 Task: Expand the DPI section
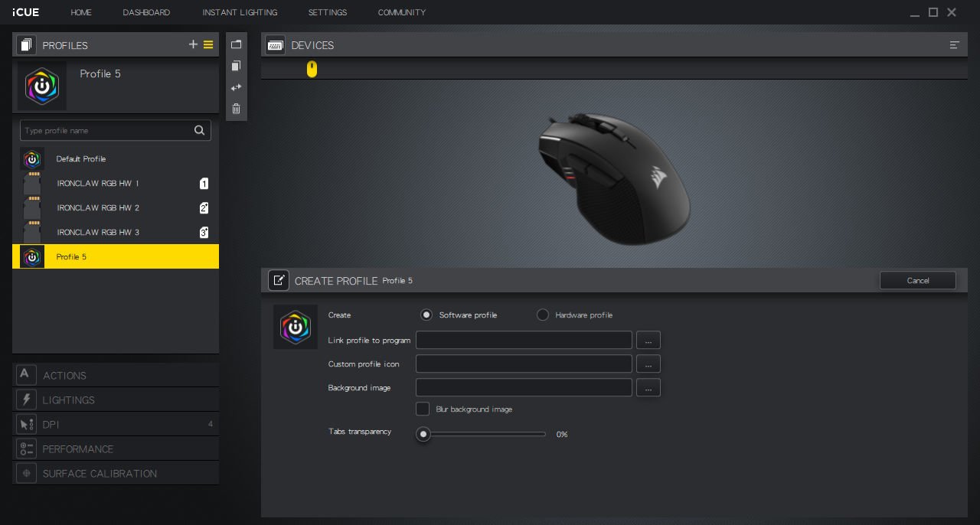coord(116,424)
